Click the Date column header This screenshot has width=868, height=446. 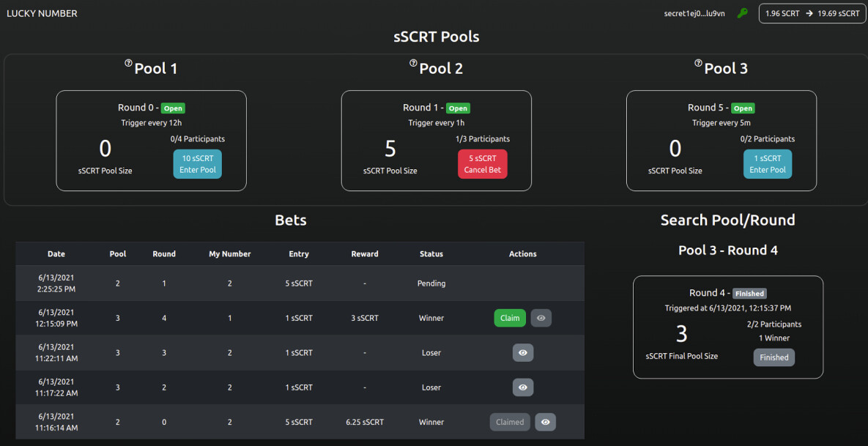[56, 254]
